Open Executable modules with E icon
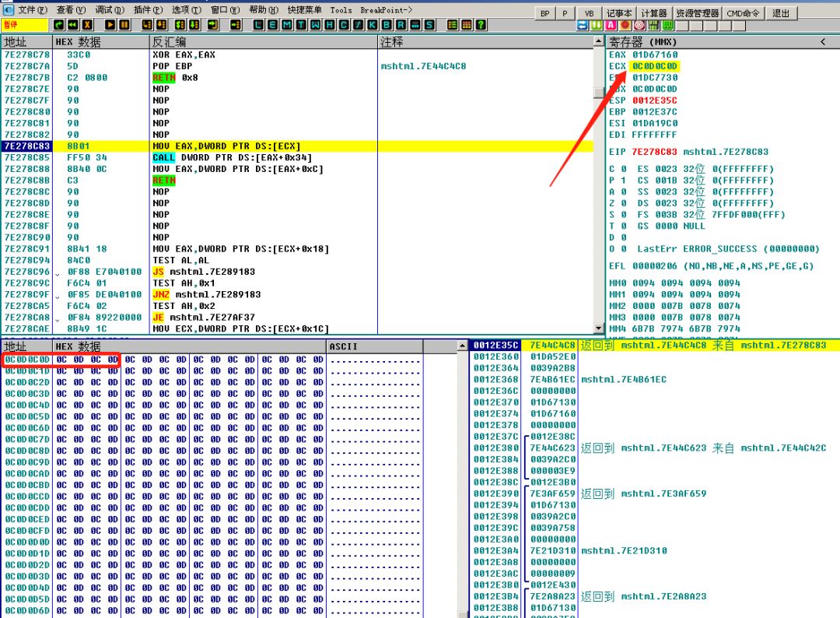Screen dimensions: 840x618 click(x=271, y=25)
